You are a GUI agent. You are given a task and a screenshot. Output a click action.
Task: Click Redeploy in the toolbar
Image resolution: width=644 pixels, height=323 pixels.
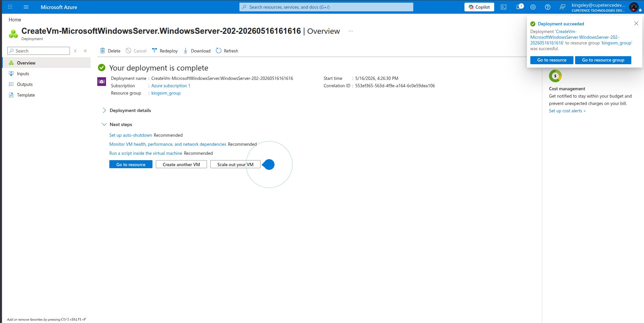click(x=165, y=51)
